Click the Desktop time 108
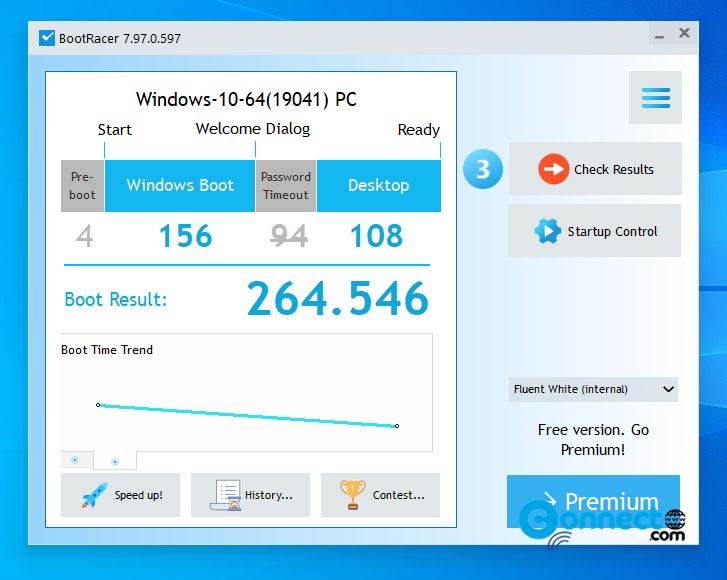The height and width of the screenshot is (580, 727). point(376,236)
